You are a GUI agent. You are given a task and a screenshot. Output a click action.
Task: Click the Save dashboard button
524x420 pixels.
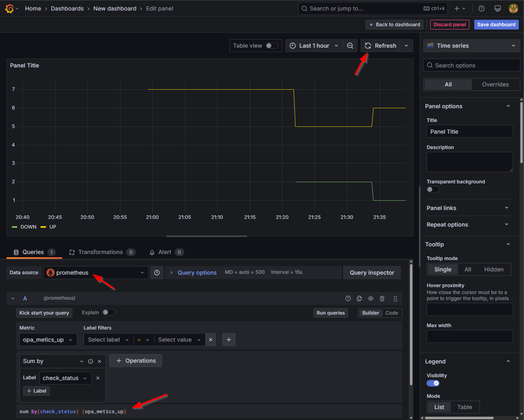496,25
